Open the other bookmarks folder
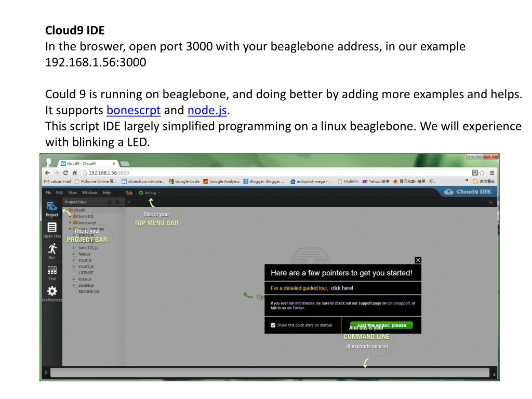Image resolution: width=532 pixels, height=399 pixels. click(x=484, y=181)
